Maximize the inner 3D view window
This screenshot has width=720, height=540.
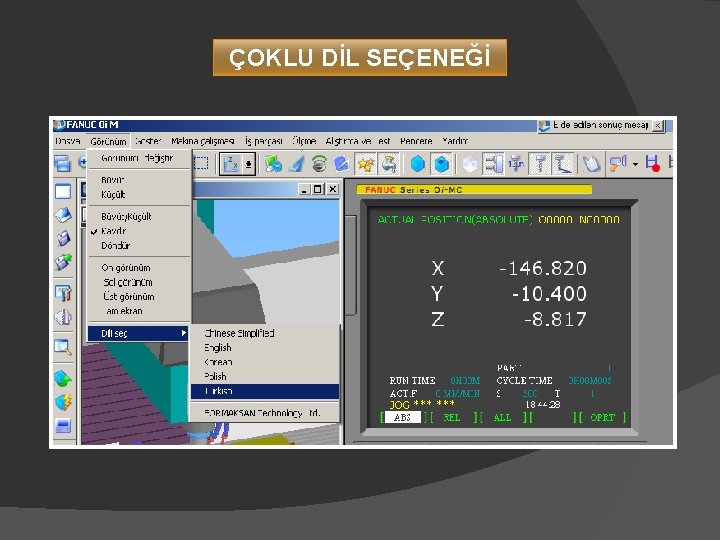[318, 189]
